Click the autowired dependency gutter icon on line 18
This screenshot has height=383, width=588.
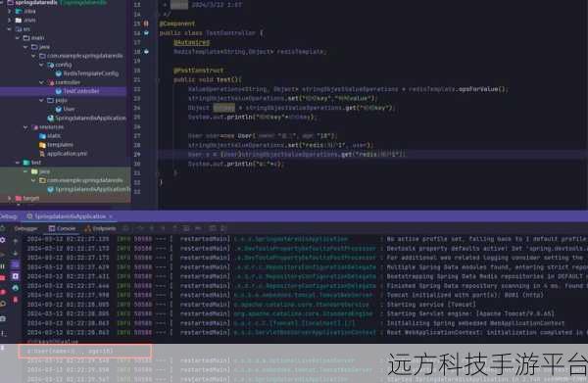click(x=146, y=52)
